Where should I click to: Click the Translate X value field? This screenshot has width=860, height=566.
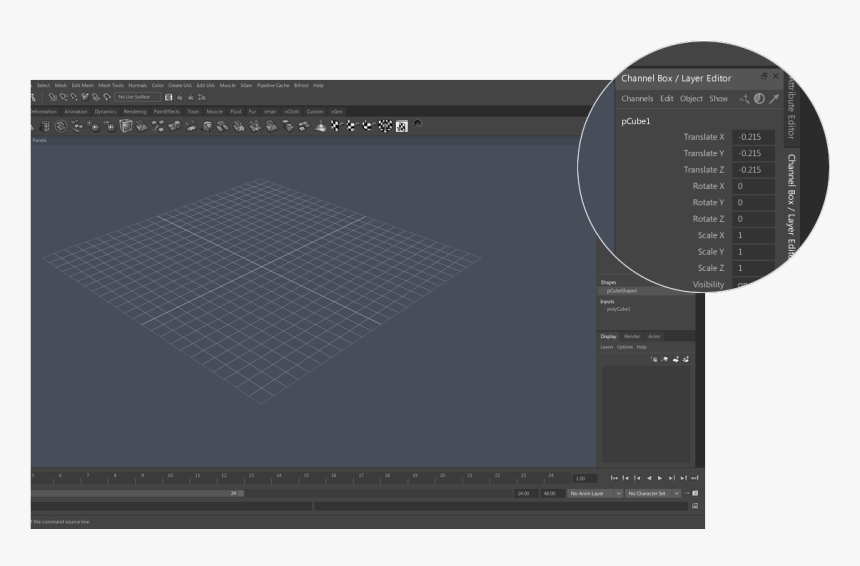tap(753, 137)
